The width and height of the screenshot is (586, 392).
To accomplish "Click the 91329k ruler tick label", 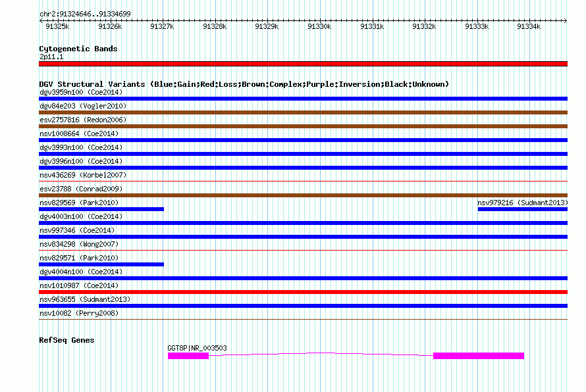I will click(267, 26).
